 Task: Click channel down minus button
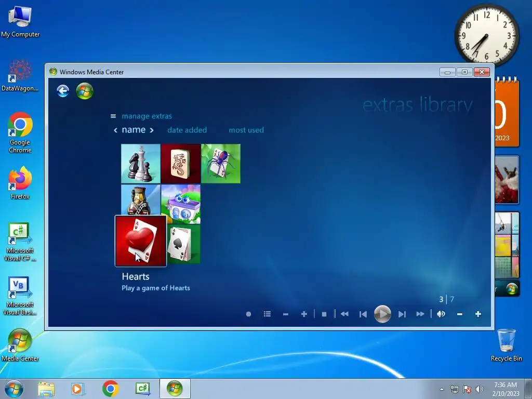point(285,314)
